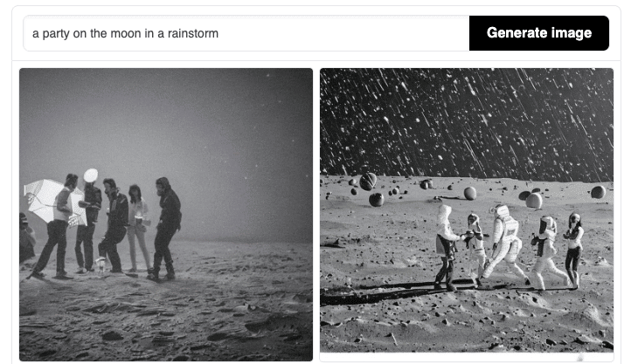
Task: Click the Generate image button
Action: pyautogui.click(x=538, y=33)
